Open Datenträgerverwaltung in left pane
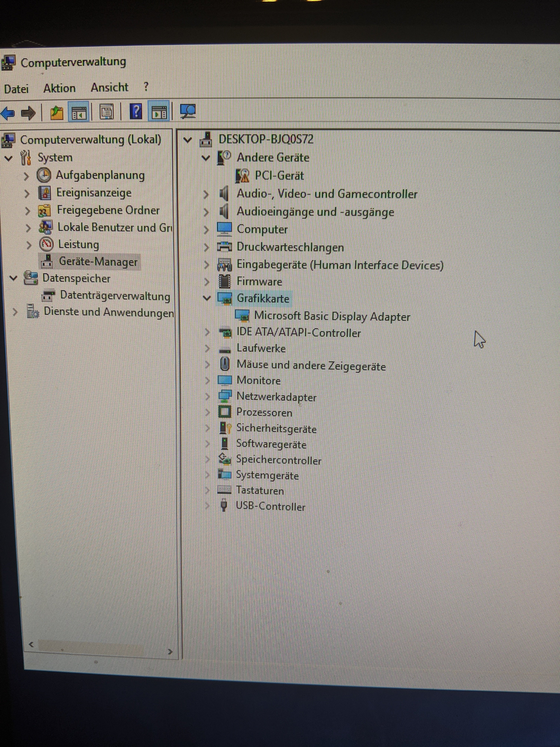The width and height of the screenshot is (560, 747). 115,296
